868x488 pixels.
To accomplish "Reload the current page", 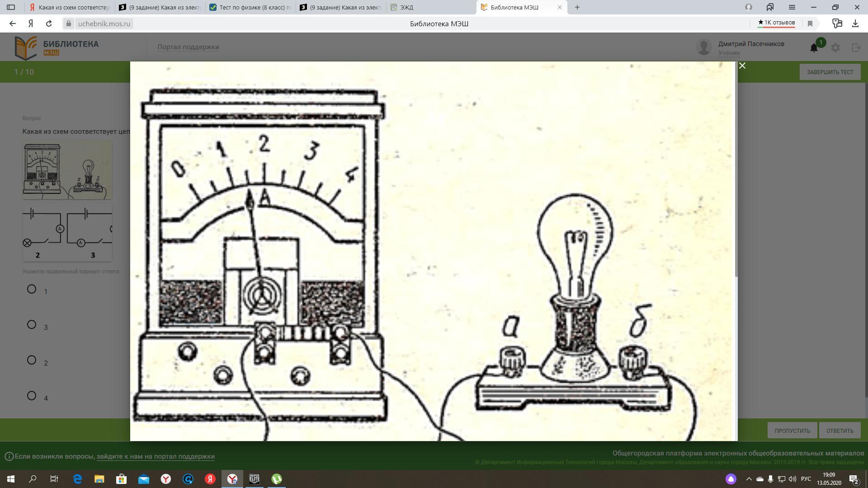I will coord(49,23).
